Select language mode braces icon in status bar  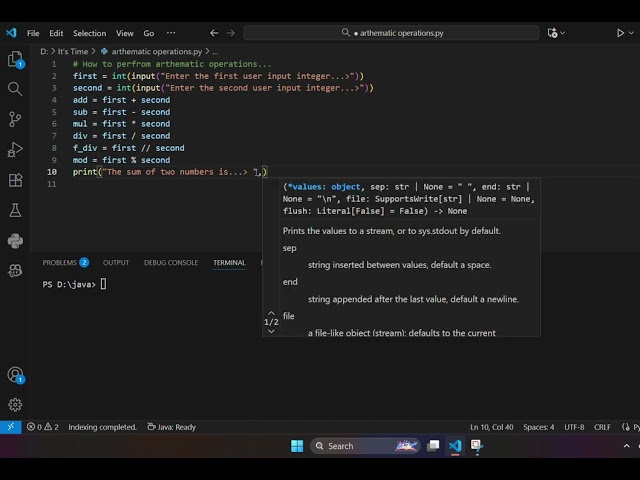pyautogui.click(x=625, y=427)
